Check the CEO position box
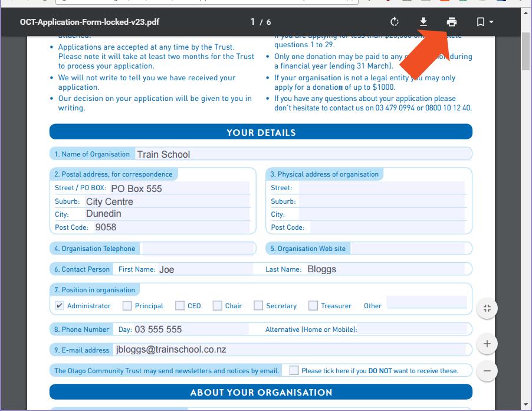 180,305
